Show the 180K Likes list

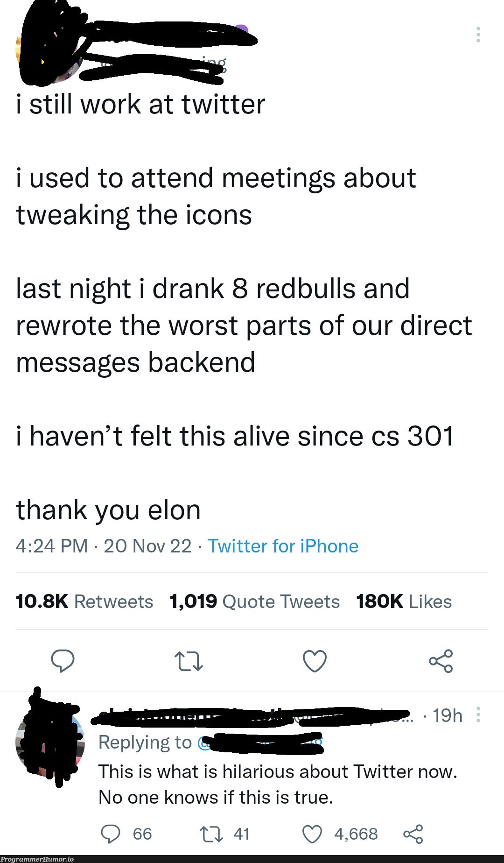point(404,601)
